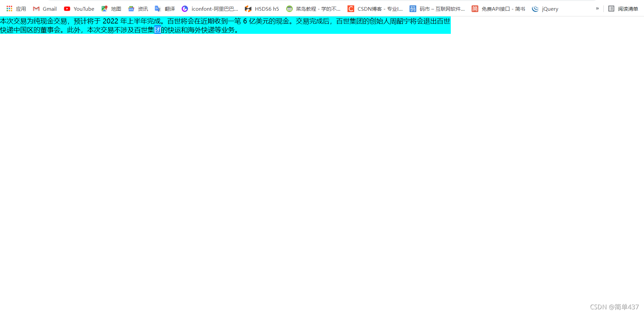Click the jQuery swirl icon

coord(535,9)
